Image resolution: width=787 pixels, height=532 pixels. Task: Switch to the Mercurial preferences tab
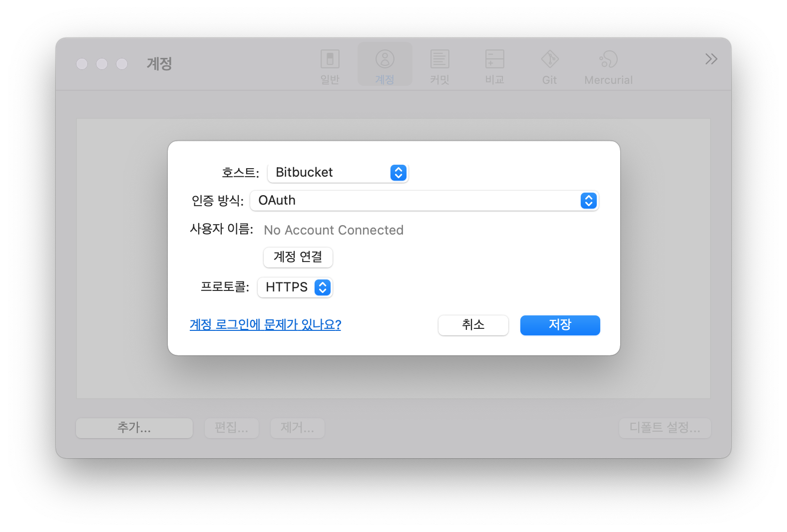click(x=608, y=67)
